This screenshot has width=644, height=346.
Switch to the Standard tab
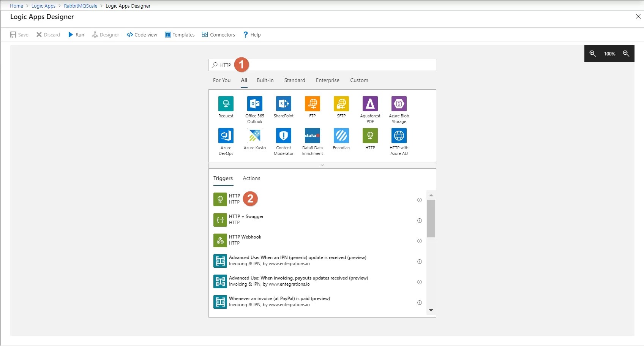[x=295, y=80]
